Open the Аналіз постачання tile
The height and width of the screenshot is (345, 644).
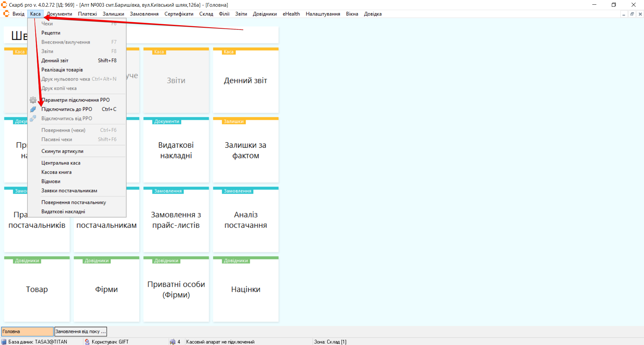(245, 220)
